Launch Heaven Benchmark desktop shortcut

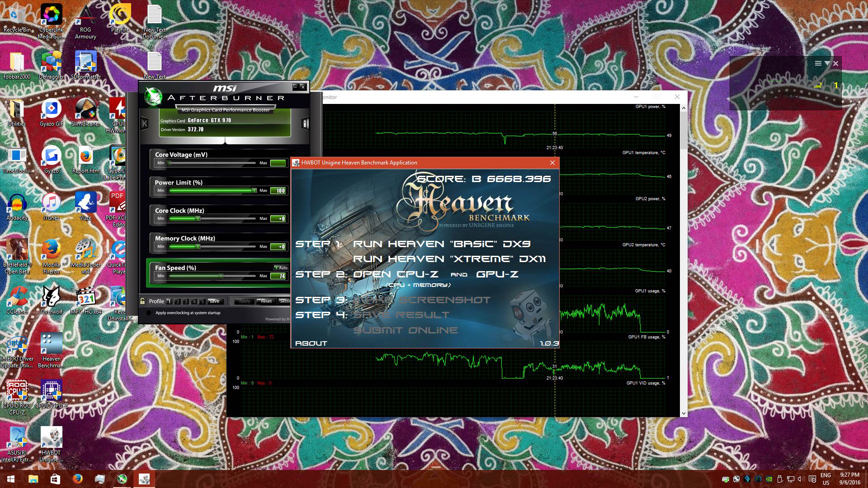tap(51, 351)
